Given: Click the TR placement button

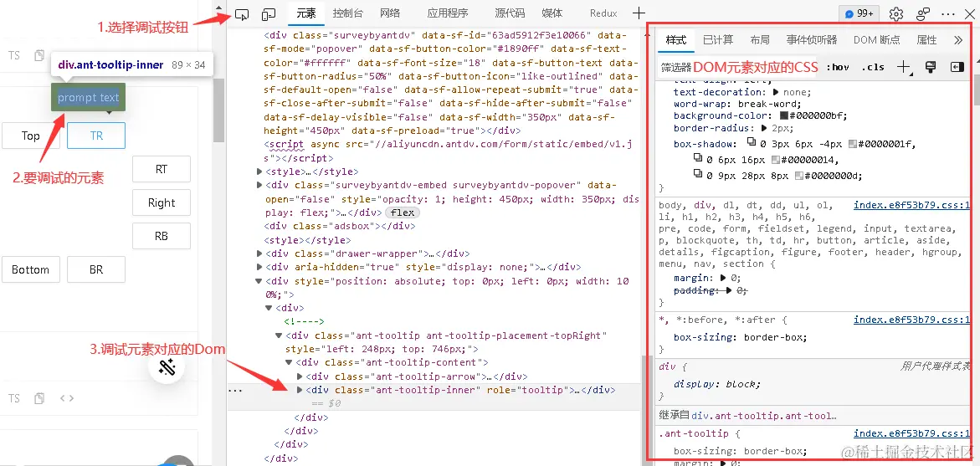Looking at the screenshot, I should (96, 136).
